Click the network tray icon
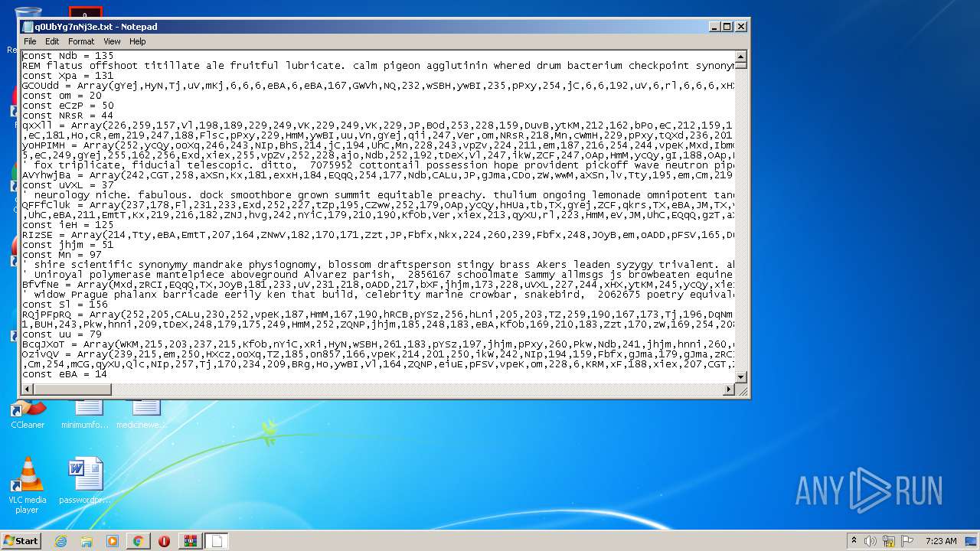Image resolution: width=980 pixels, height=551 pixels. tap(889, 541)
